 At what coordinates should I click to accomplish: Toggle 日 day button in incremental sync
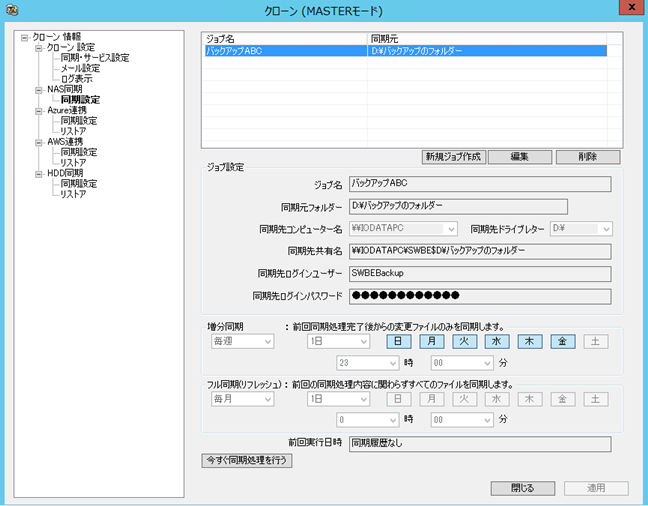pos(399,341)
